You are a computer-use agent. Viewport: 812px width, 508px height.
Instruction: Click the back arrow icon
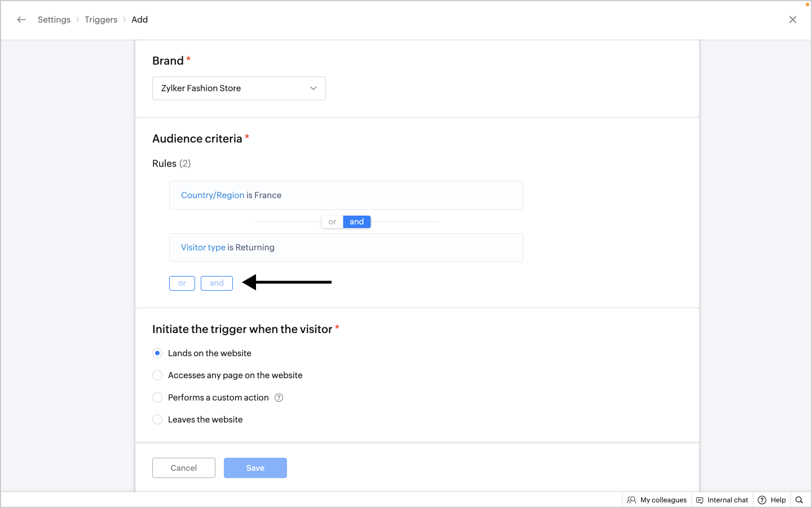(21, 20)
